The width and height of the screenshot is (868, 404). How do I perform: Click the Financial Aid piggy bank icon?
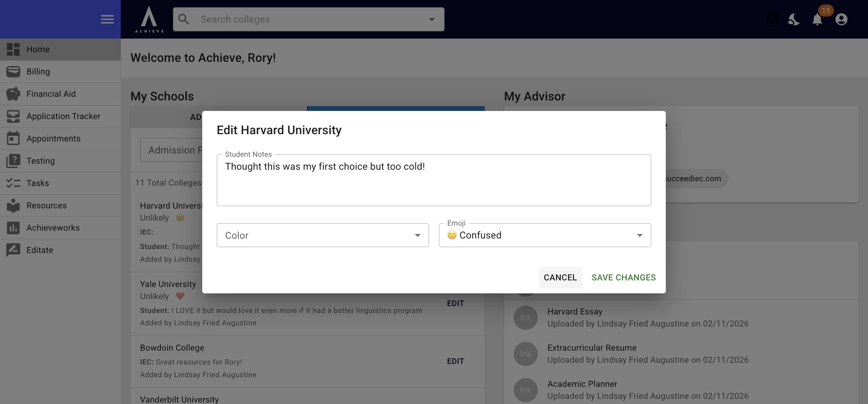13,93
